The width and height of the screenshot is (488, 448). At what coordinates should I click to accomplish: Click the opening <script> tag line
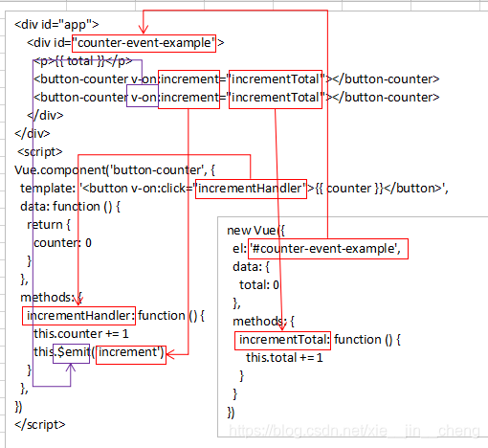point(40,152)
